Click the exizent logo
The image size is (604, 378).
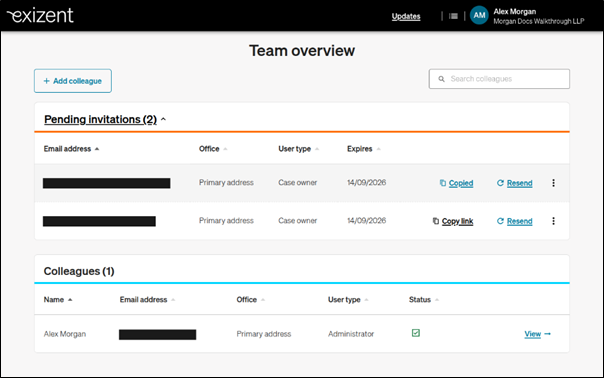(40, 15)
